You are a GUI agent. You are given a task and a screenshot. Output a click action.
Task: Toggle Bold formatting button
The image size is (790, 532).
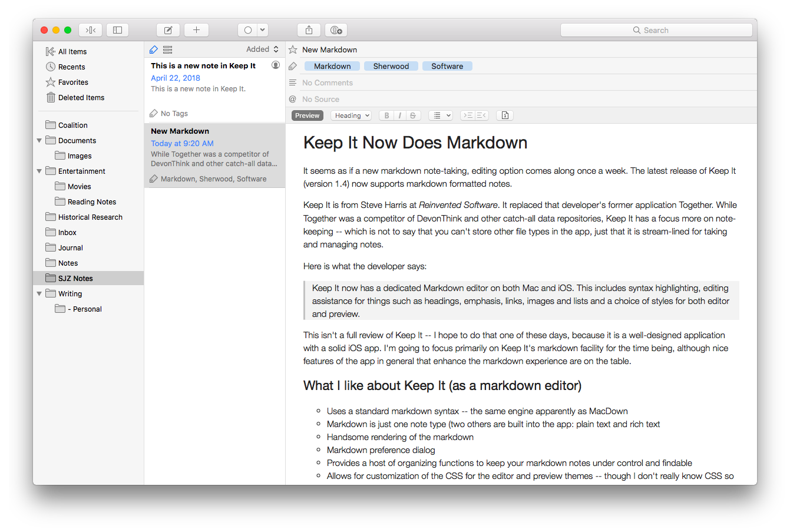[x=386, y=115]
